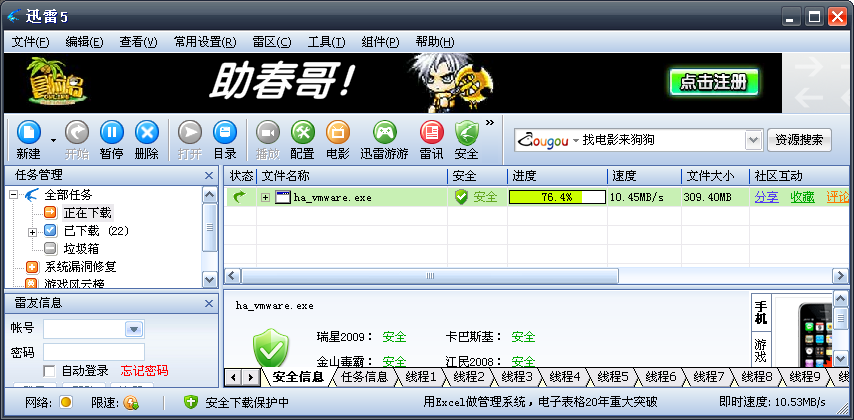Click task list scroll right arrow

(x=840, y=276)
